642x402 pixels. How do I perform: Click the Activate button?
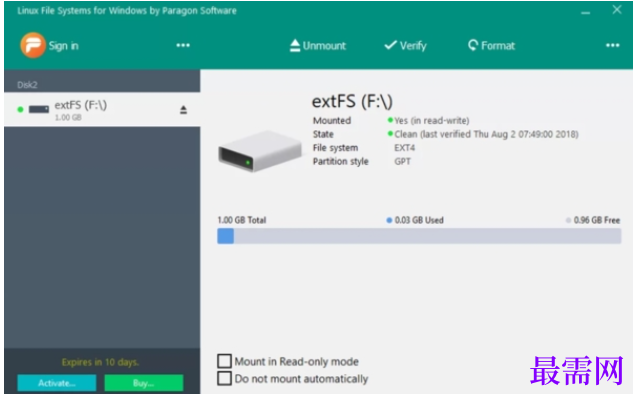(57, 383)
